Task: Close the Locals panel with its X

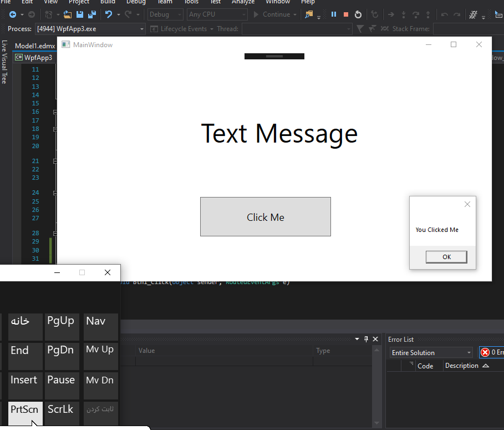Action: (x=375, y=339)
